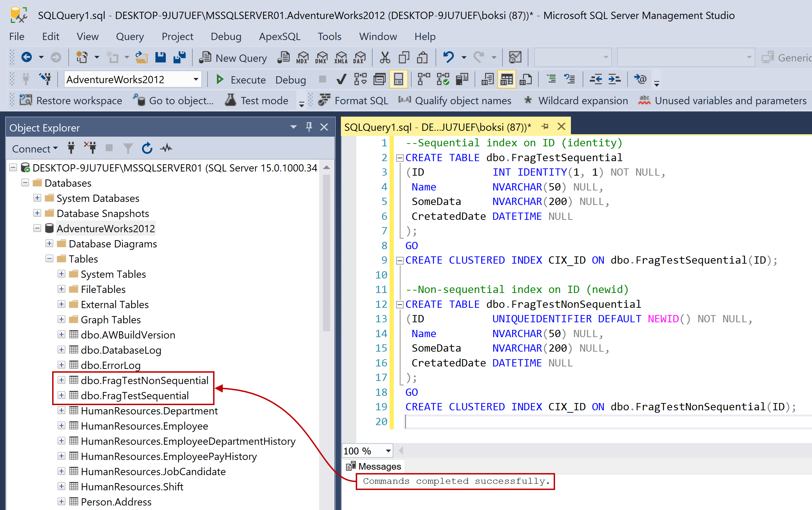Click the Save icon on the toolbar
Image resolution: width=812 pixels, height=510 pixels.
[x=160, y=57]
